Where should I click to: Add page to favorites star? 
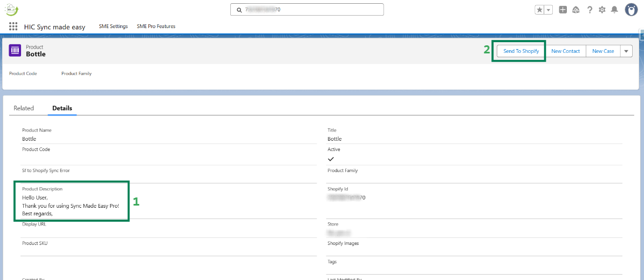tap(539, 10)
